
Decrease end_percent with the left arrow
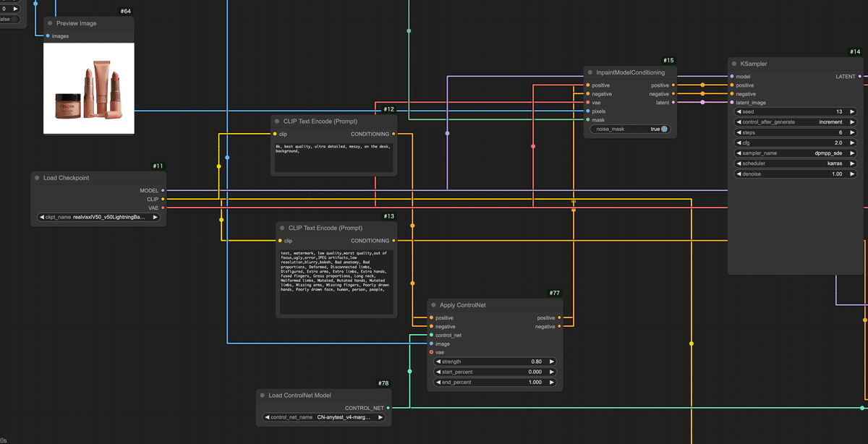pyautogui.click(x=438, y=382)
